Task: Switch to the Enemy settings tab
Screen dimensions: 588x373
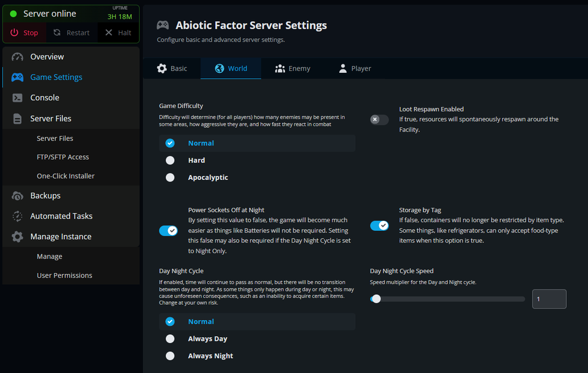Action: [292, 69]
